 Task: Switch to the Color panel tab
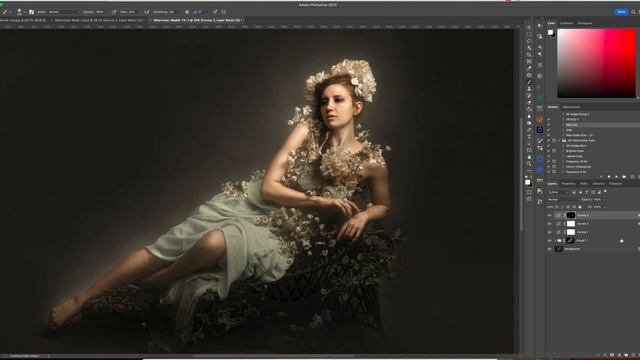[x=551, y=23]
